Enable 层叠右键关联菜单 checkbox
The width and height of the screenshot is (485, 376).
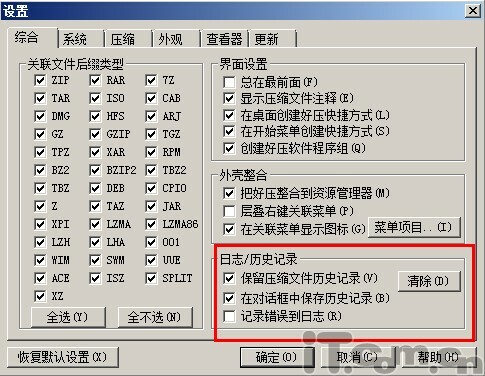229,211
